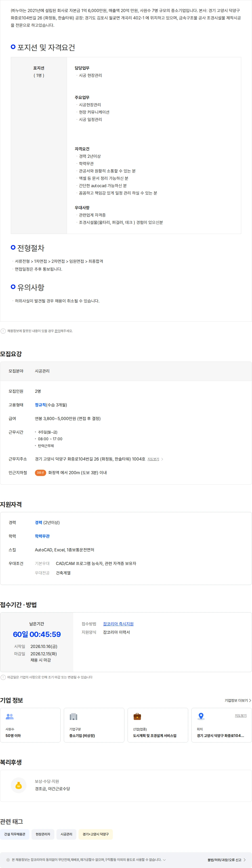Screen dimensions: 252x868
Task: Select the 경기>고양시 덕양구 tag
Action: coord(96,834)
